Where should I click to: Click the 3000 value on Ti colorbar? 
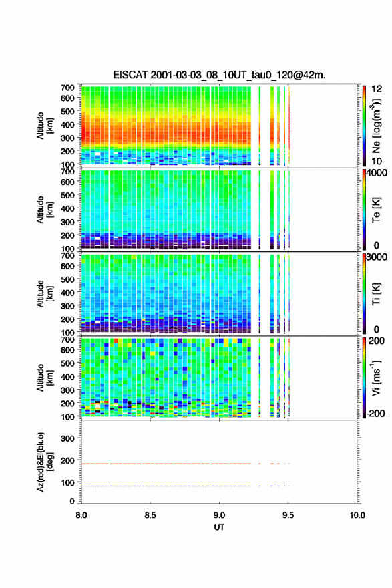pyautogui.click(x=377, y=257)
